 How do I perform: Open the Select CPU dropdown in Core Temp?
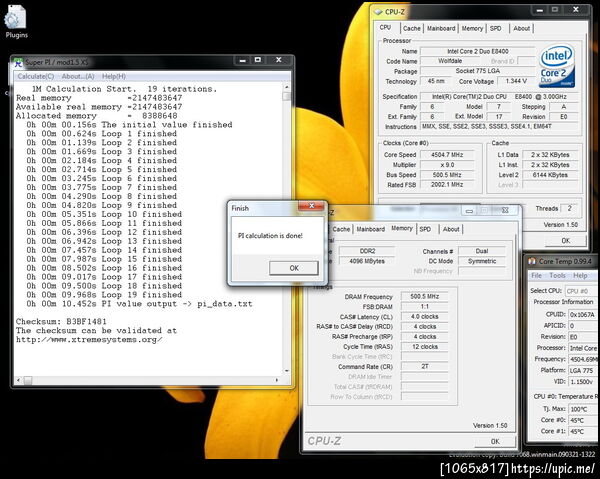point(580,291)
